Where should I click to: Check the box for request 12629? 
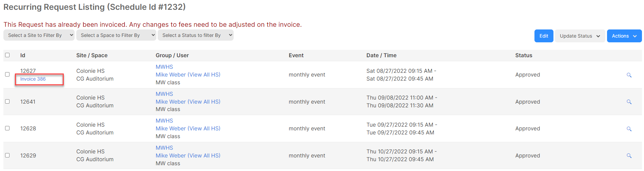(7, 155)
